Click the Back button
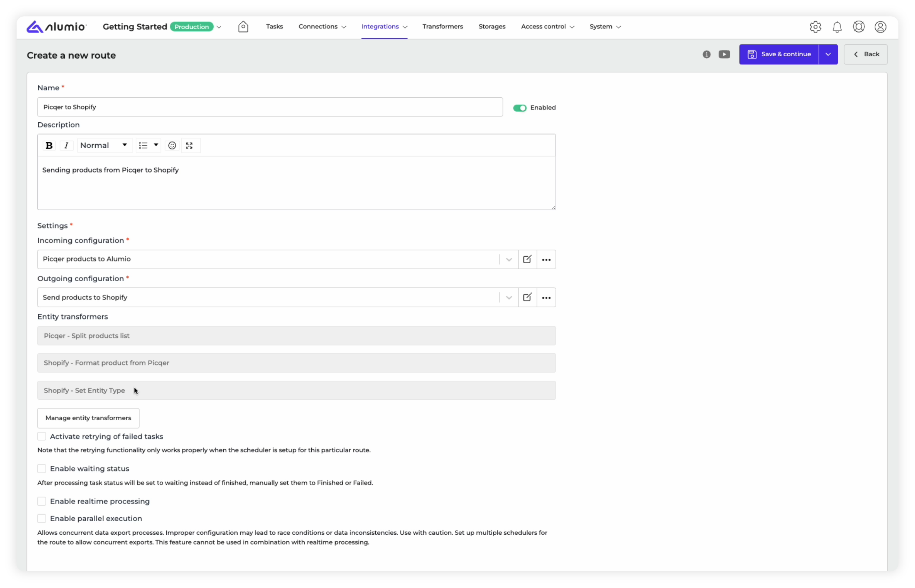Screen dimensions: 915x588 click(866, 54)
